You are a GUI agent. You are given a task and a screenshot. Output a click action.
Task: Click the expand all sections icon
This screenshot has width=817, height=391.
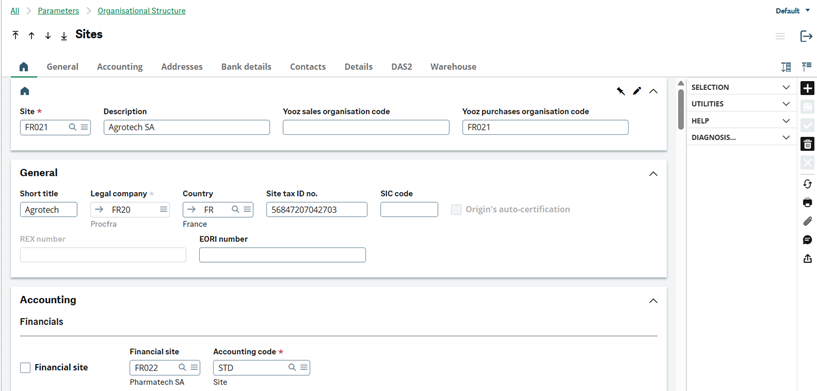(x=786, y=67)
